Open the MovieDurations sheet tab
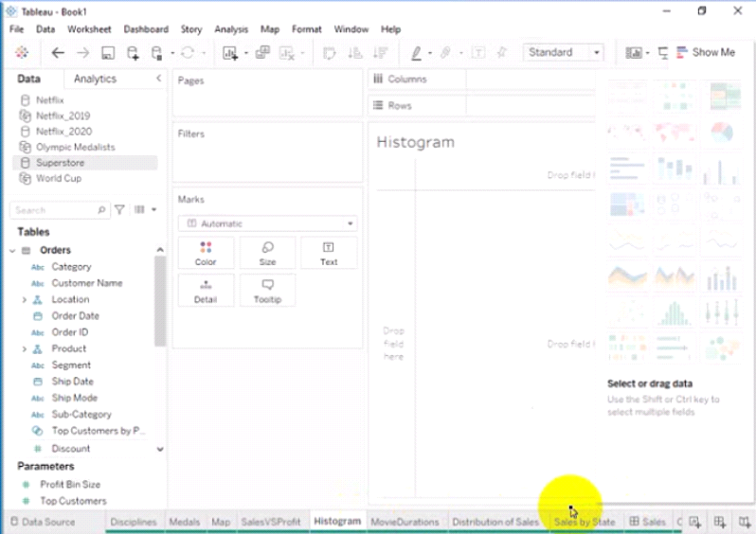 [x=405, y=522]
